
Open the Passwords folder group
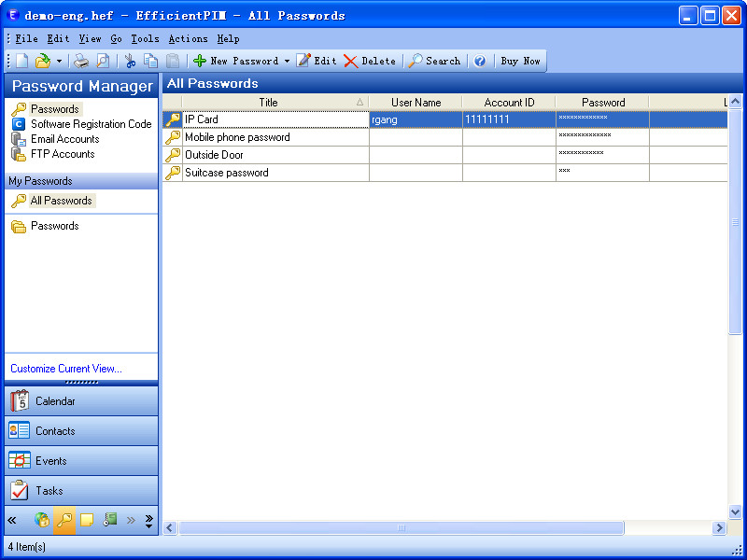(x=45, y=226)
